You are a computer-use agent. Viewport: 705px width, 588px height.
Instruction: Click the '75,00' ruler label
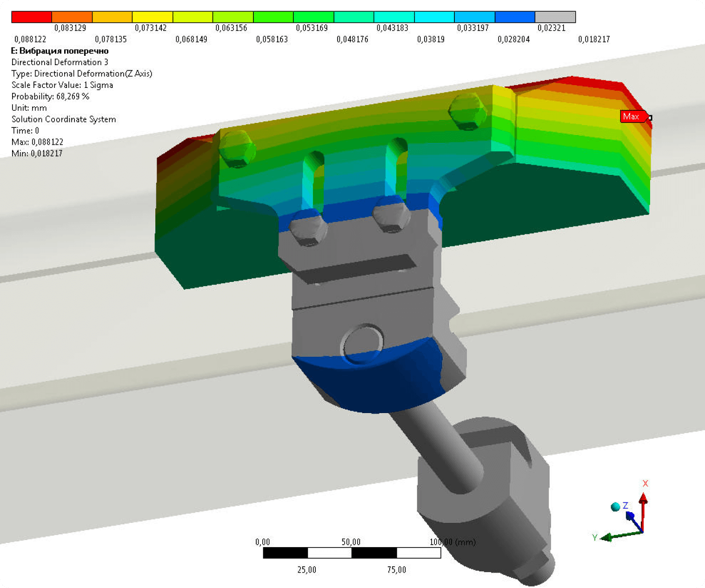coord(396,570)
